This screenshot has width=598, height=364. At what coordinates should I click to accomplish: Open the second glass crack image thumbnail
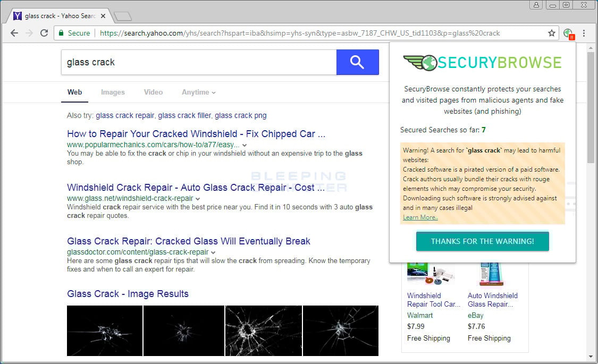tap(184, 331)
